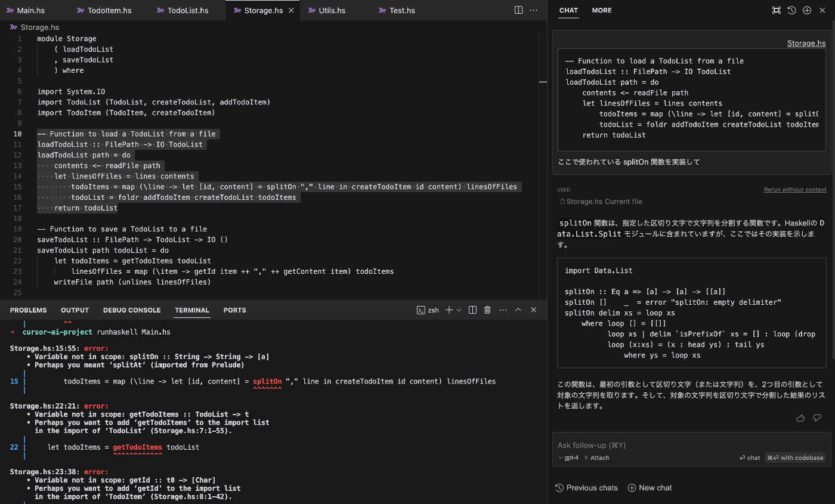
Task: Click 'Storage.hs:22:21: error:' in terminal
Action: (59, 406)
